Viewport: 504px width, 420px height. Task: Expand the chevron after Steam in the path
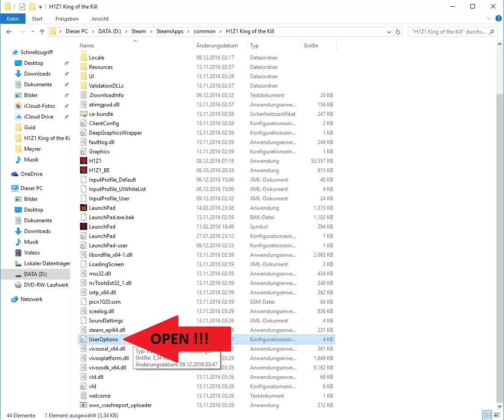[152, 31]
